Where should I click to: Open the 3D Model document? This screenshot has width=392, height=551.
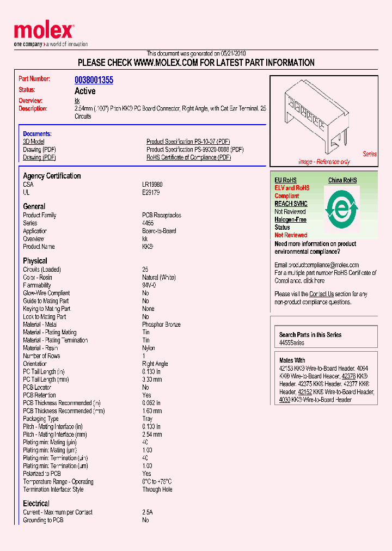coord(34,142)
